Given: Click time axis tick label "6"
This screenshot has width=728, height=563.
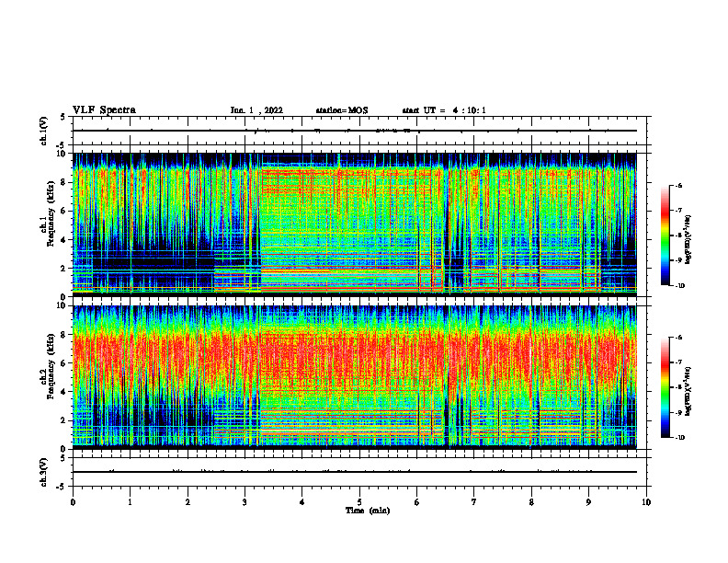Looking at the screenshot, I should (416, 502).
